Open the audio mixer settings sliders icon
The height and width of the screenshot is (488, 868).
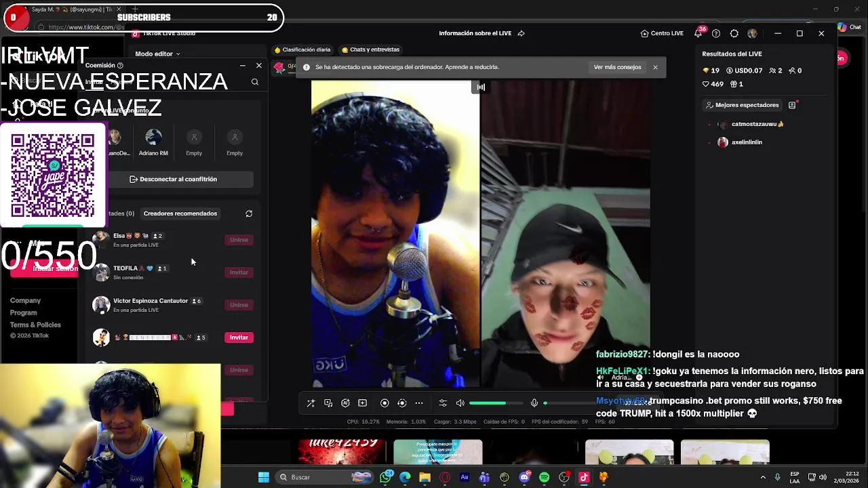click(443, 403)
